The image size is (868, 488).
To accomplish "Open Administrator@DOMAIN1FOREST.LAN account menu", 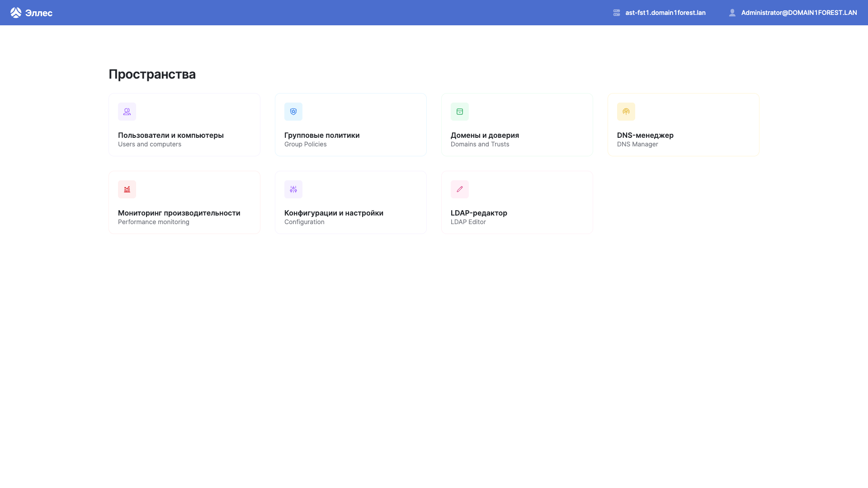I will [799, 13].
